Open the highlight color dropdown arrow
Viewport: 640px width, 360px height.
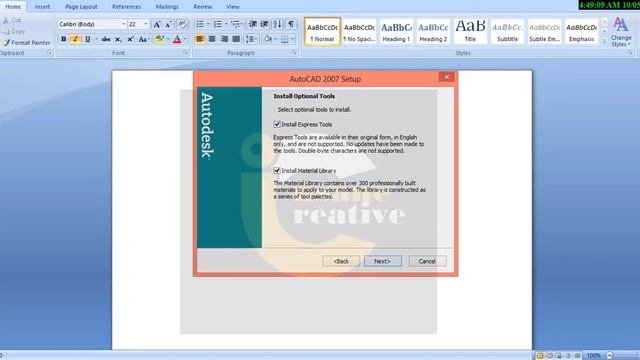(x=168, y=39)
